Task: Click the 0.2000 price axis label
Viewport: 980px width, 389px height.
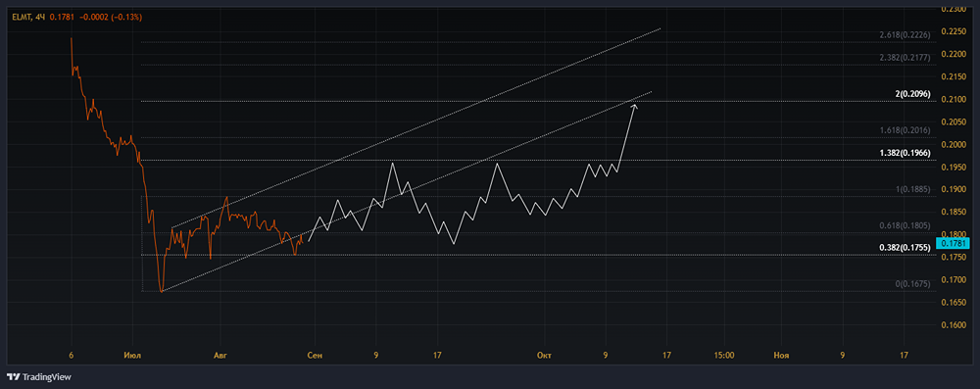Action: (x=953, y=144)
